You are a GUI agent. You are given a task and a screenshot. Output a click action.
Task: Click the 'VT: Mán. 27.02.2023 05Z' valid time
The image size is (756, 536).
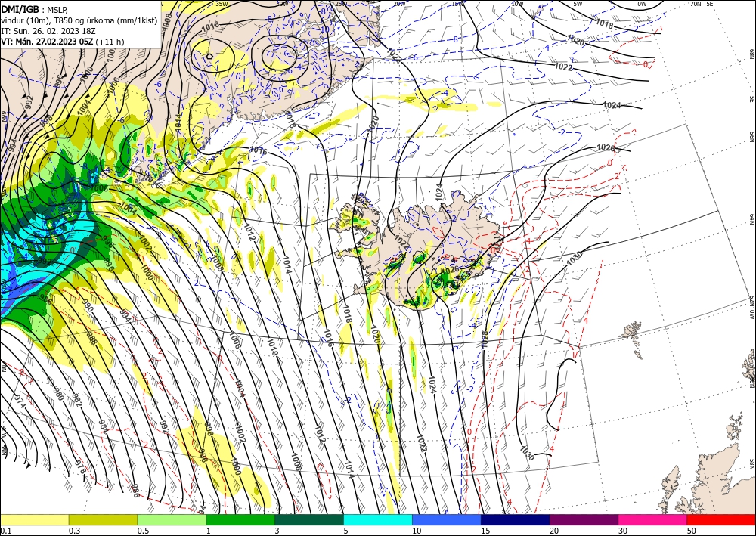pyautogui.click(x=47, y=42)
